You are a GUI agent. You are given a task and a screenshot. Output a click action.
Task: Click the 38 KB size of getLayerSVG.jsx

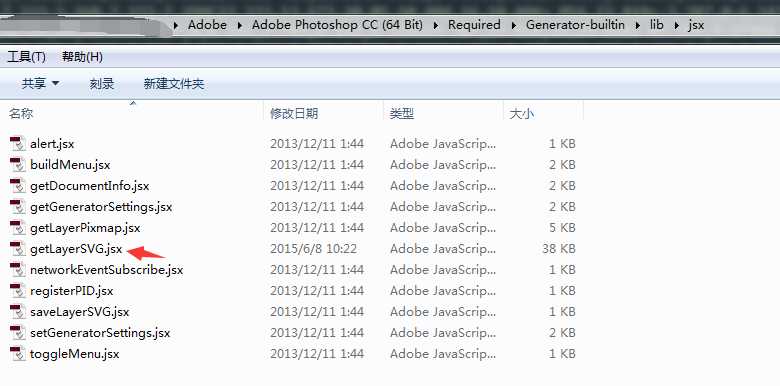click(x=559, y=249)
